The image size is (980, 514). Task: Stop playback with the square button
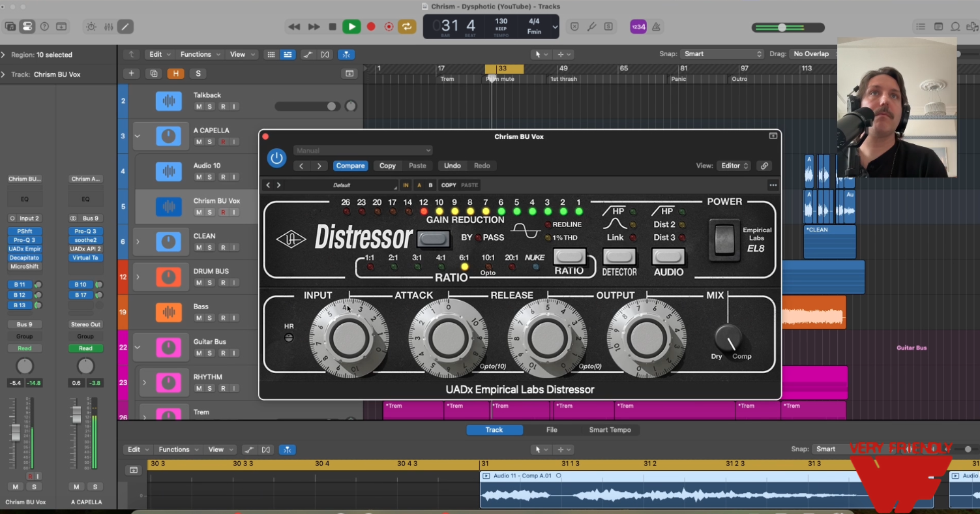[333, 27]
